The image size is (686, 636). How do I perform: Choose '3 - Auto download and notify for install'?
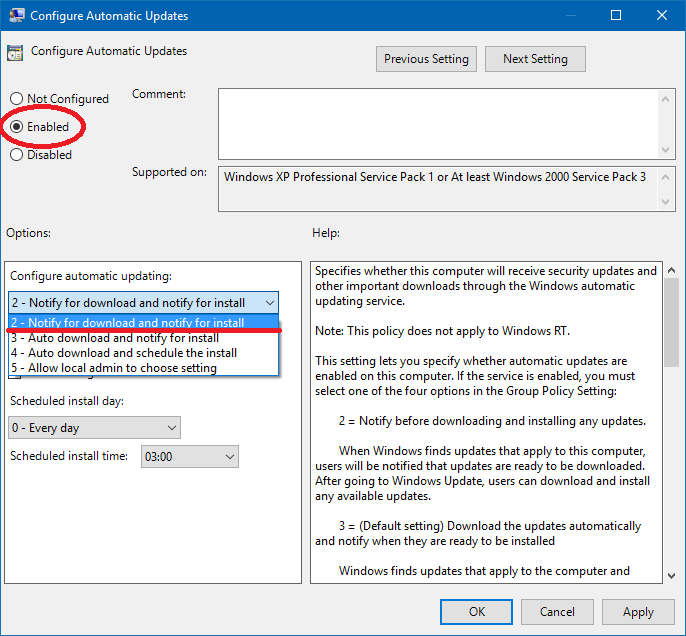[144, 338]
